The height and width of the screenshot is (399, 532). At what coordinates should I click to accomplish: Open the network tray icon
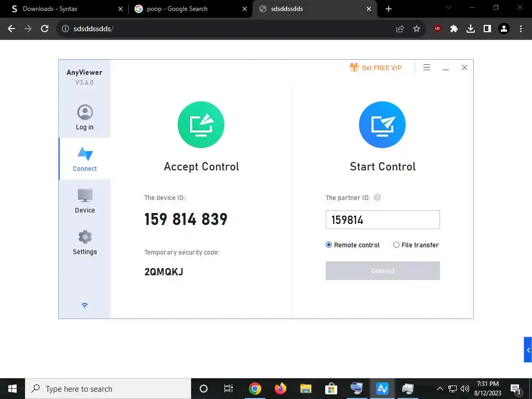tap(453, 389)
